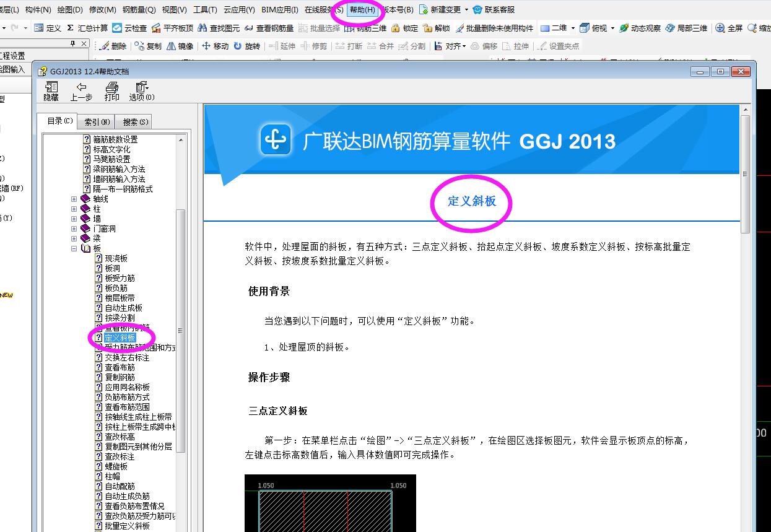Open 批量定义斜板 help topic
The height and width of the screenshot is (532, 771).
127,526
